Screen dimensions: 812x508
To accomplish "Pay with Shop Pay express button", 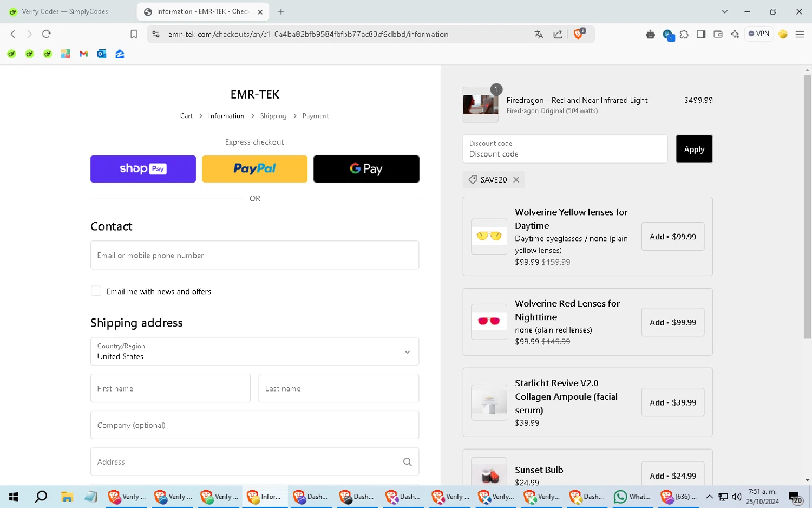I will coord(143,169).
